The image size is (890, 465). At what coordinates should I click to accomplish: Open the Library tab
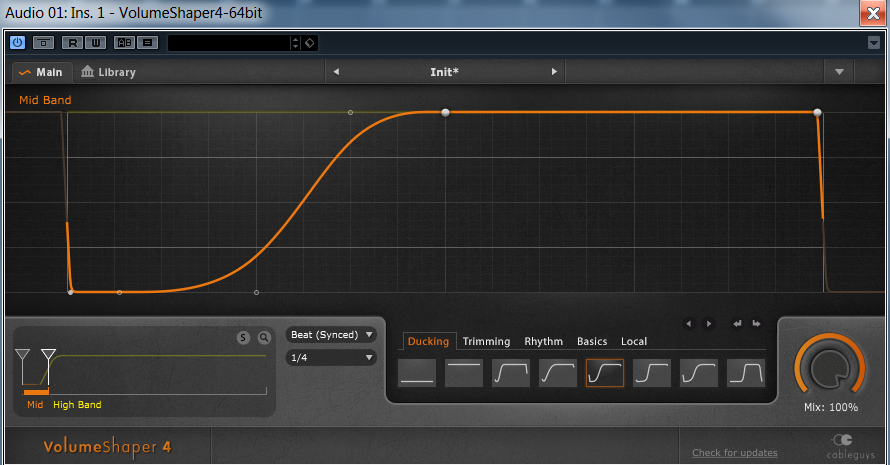click(108, 72)
